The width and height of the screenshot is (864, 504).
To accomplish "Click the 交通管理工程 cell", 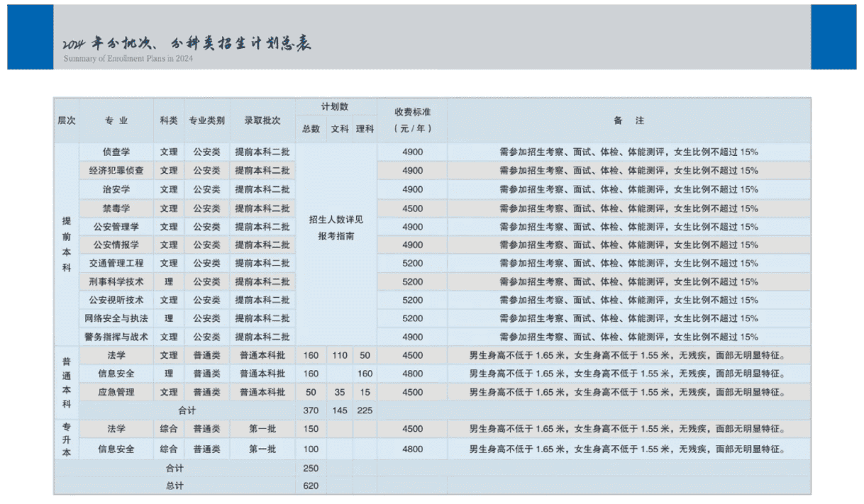I will (116, 263).
